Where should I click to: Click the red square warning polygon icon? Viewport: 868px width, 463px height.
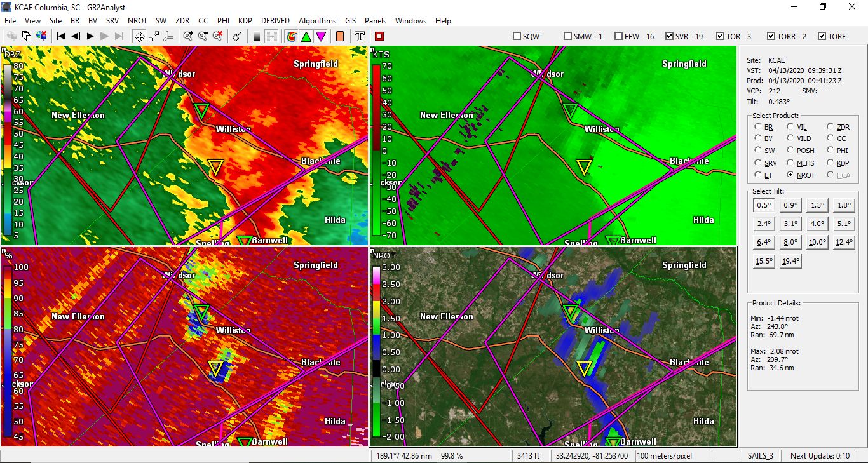tap(381, 36)
